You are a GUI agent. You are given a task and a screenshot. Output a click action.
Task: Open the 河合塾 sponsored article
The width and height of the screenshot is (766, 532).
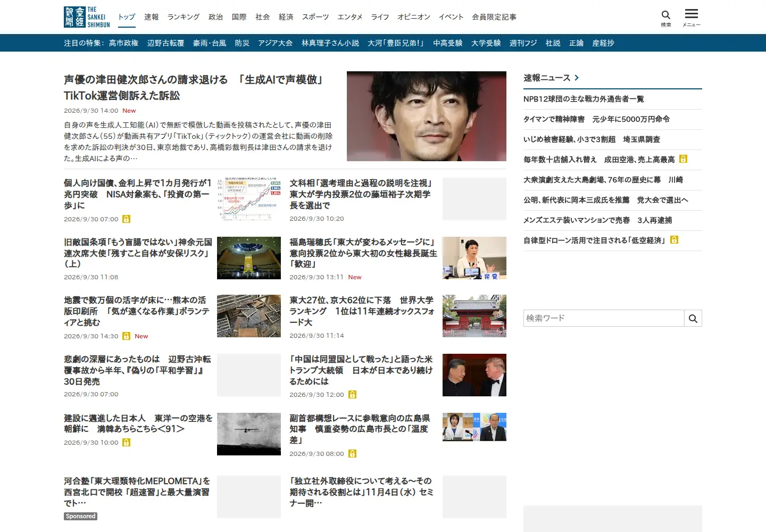(137, 492)
